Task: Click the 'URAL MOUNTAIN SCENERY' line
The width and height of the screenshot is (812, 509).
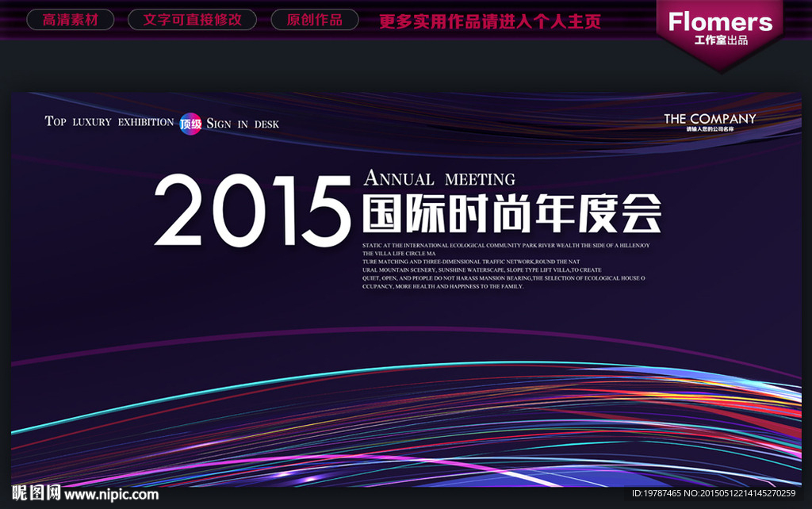Action: pyautogui.click(x=481, y=270)
